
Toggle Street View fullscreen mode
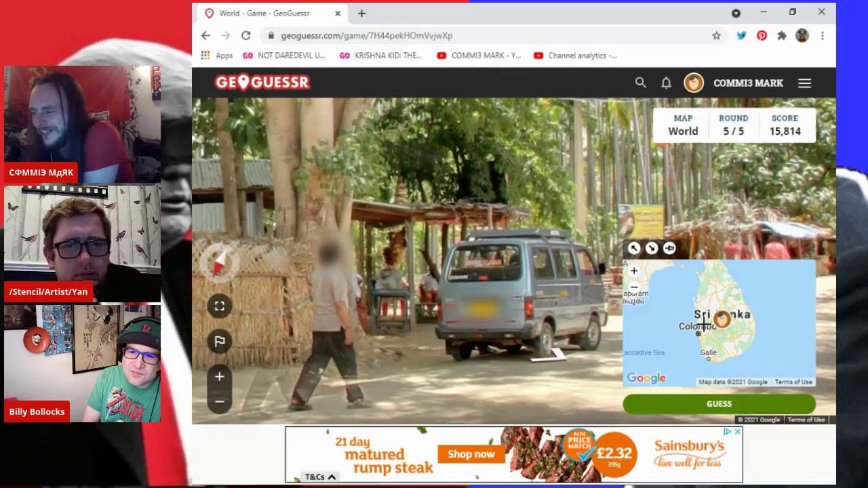[x=220, y=306]
